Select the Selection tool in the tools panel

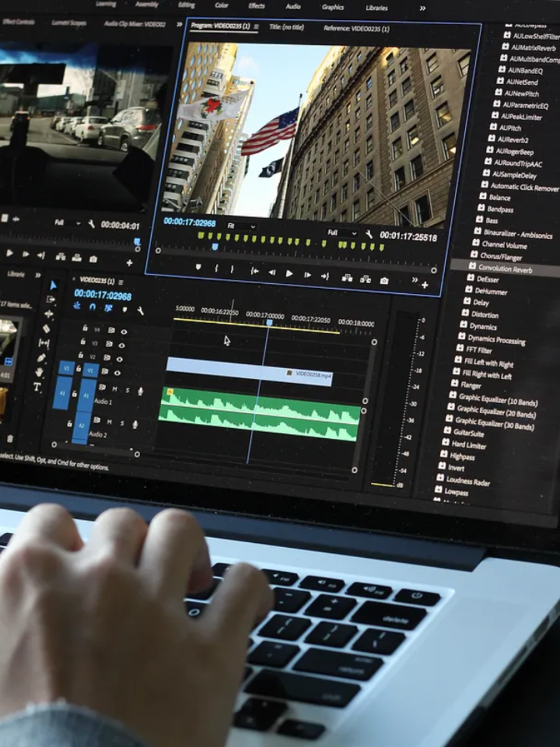(x=54, y=286)
